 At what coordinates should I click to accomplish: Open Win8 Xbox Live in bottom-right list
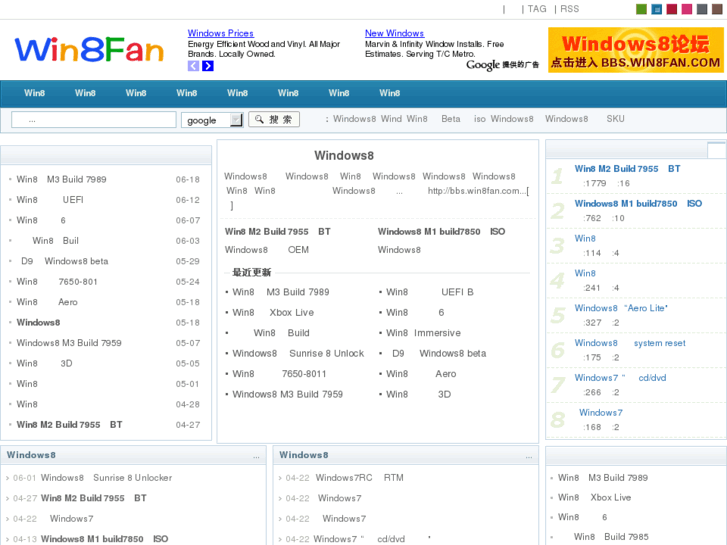tap(594, 497)
